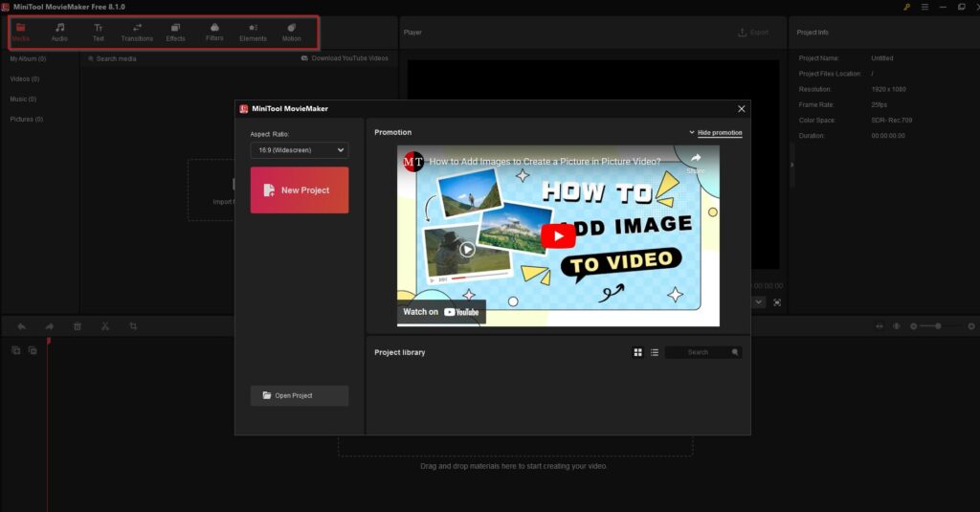Play the YouTube promotion video
The height and width of the screenshot is (512, 980).
pyautogui.click(x=558, y=236)
